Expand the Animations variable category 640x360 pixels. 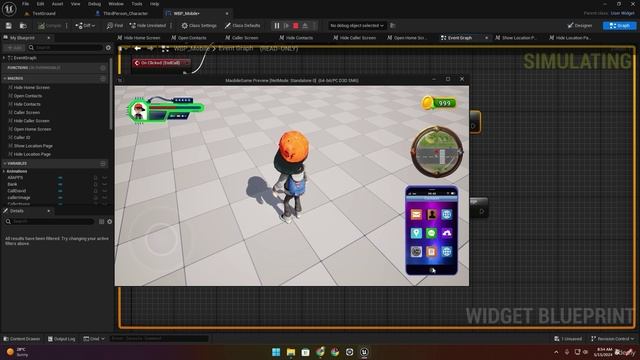pos(4,171)
